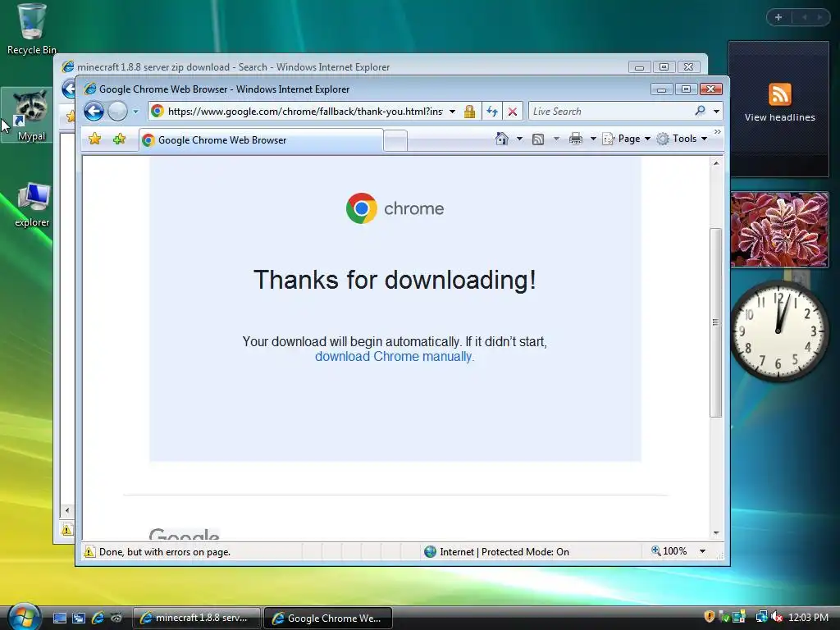Open the recent pages dropdown beside Forward
The height and width of the screenshot is (630, 840).
(135, 112)
